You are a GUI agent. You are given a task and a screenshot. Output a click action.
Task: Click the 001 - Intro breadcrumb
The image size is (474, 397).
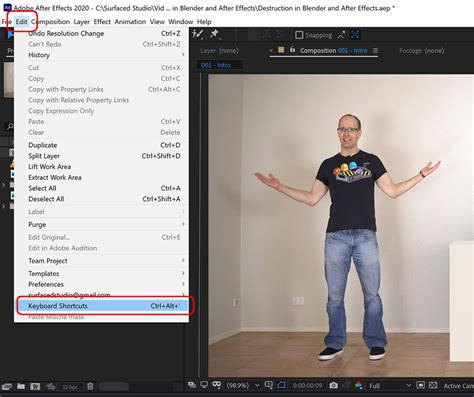[216, 65]
